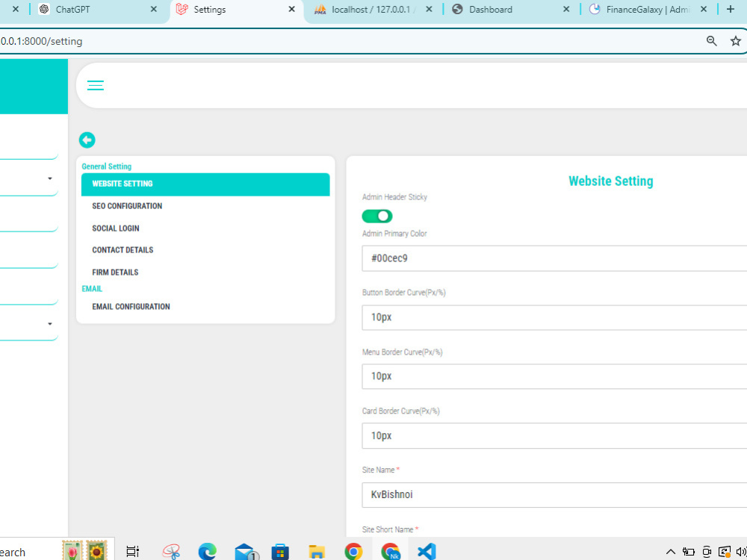Click the EMAIL section label
Viewport: 747px width, 560px height.
(x=92, y=288)
